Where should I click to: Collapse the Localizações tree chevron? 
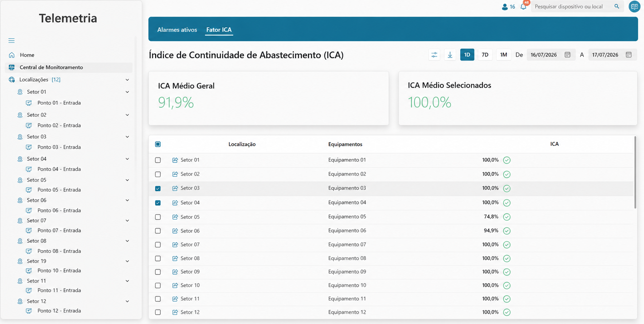point(127,79)
